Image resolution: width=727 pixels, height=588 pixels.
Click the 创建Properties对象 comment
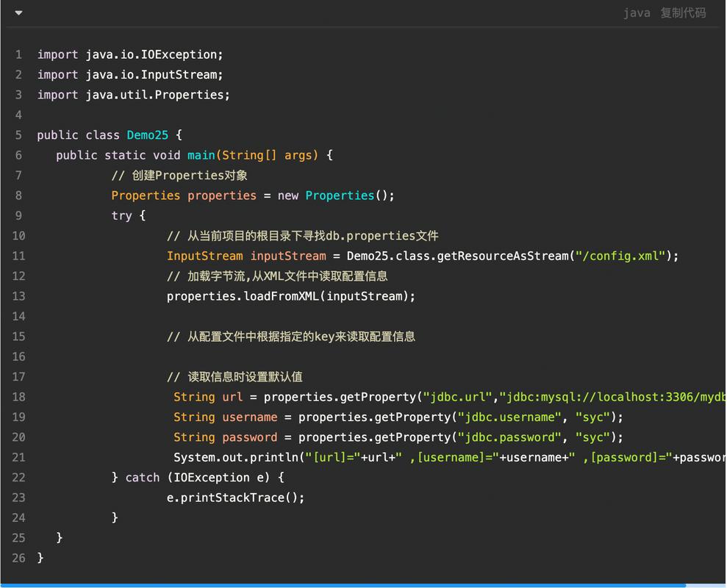coord(180,175)
